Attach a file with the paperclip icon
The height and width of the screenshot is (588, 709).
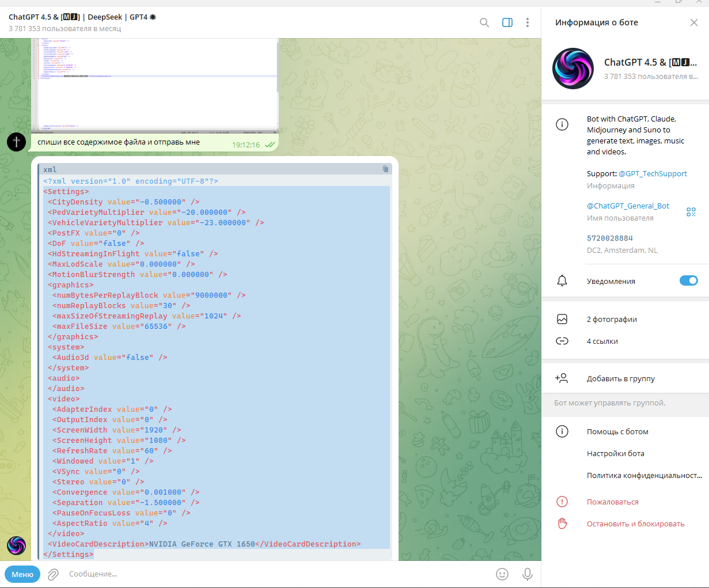click(x=53, y=574)
